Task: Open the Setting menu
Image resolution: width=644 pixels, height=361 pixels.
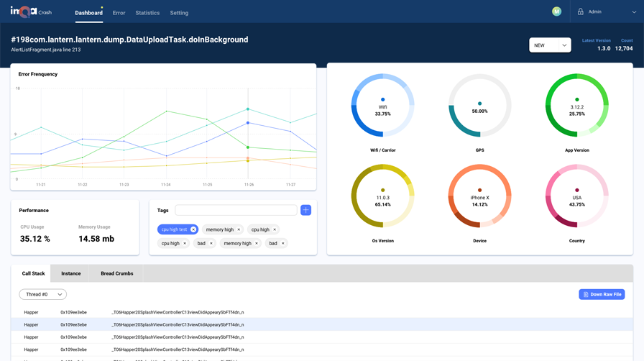Action: tap(179, 13)
